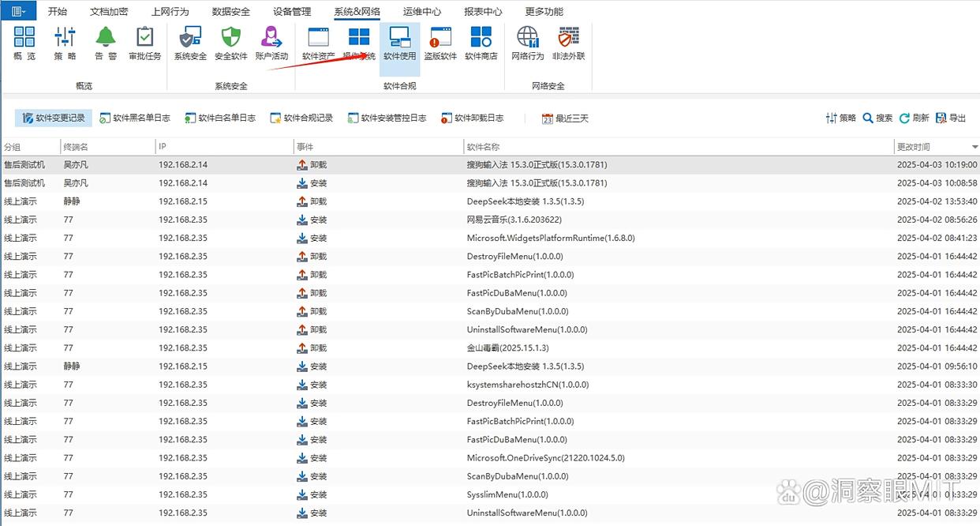Click uninstall icon in 金山毒霸 row
Screen dimensions: 980x526
[x=301, y=348]
